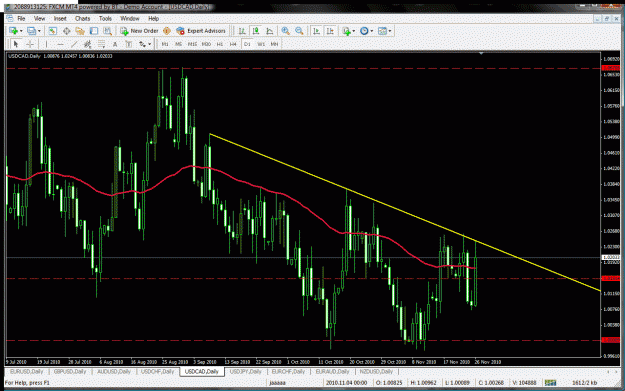Expand the New Chart dropdown arrow

21,31
